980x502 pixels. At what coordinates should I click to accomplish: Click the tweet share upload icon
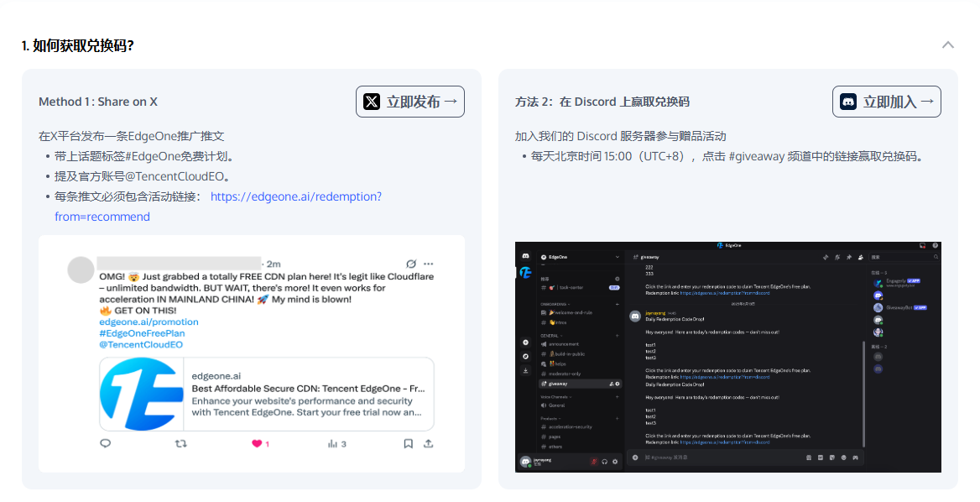[428, 443]
